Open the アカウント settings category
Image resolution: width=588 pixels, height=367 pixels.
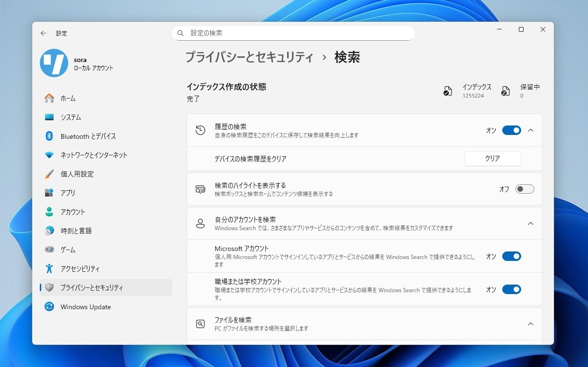click(x=72, y=212)
